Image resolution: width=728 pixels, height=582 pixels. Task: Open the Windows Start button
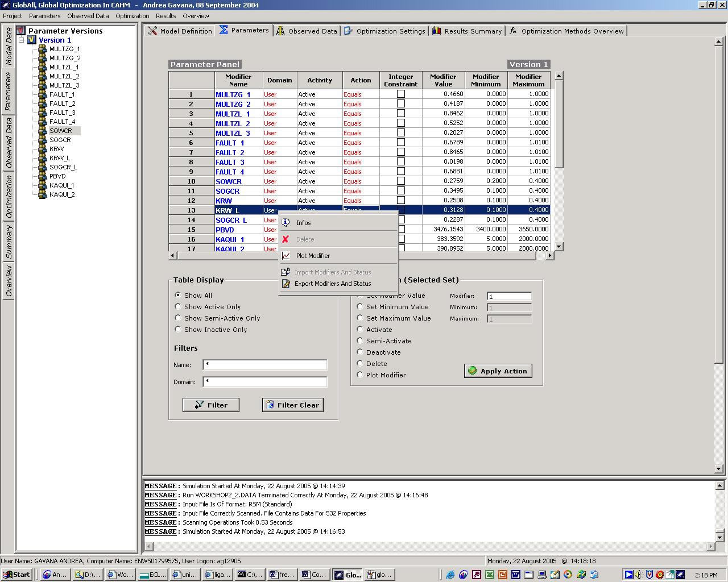[x=16, y=575]
